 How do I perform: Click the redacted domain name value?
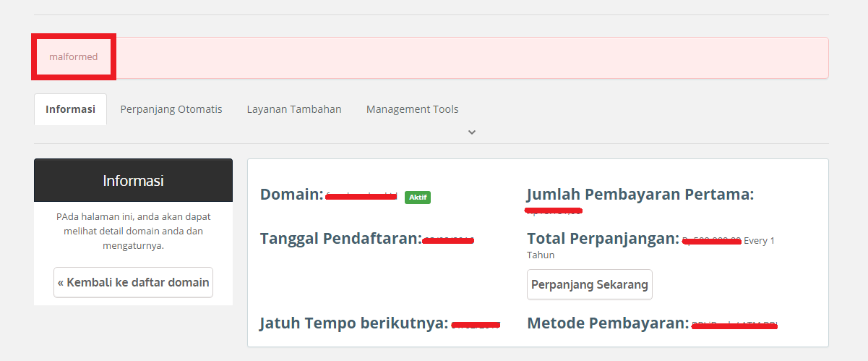[361, 196]
